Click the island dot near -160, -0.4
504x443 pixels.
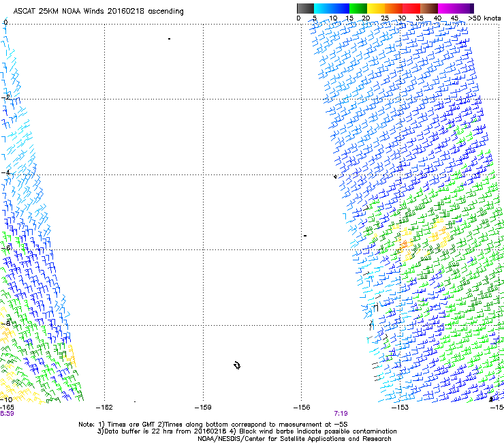(169, 39)
